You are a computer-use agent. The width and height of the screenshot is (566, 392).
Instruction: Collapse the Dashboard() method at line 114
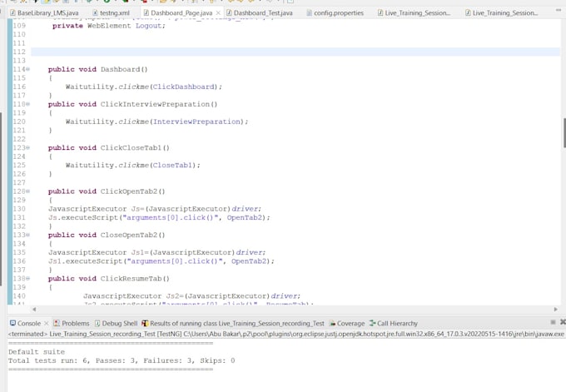[27, 69]
